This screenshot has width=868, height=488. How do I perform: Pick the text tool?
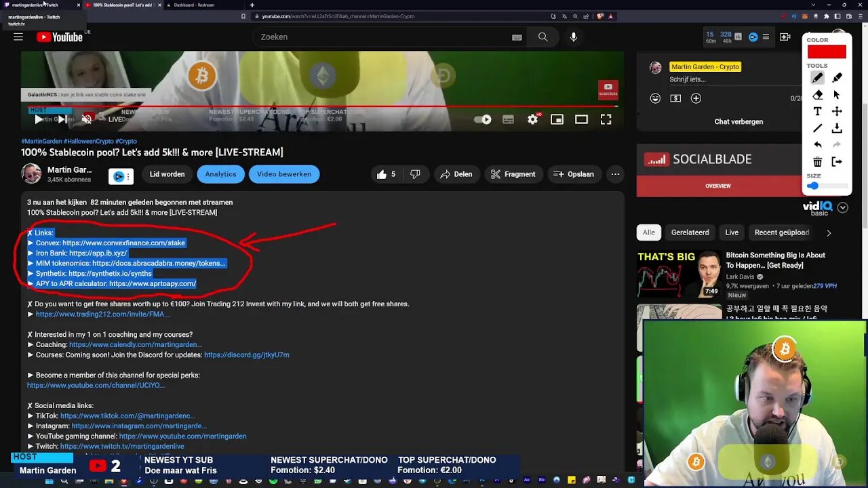pos(818,111)
